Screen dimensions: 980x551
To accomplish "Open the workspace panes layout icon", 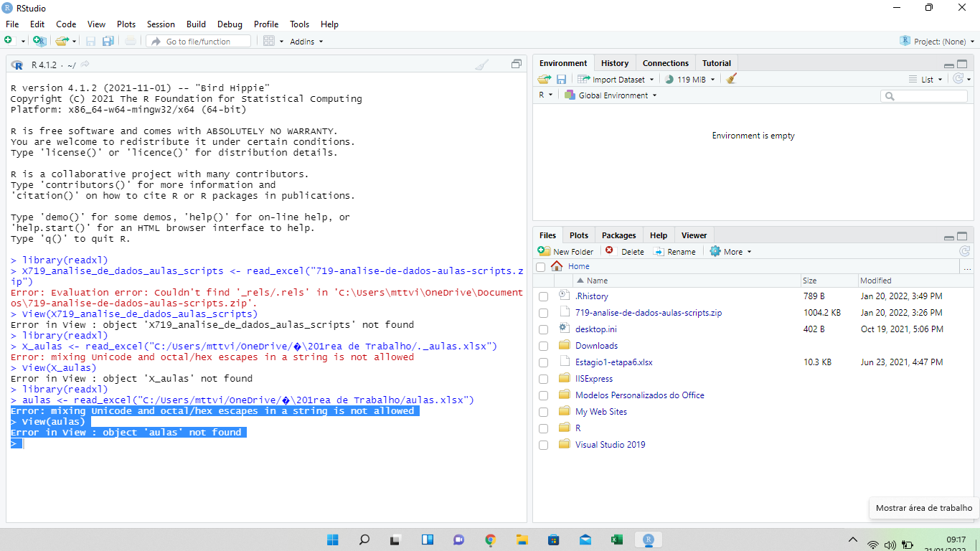I will [x=269, y=41].
